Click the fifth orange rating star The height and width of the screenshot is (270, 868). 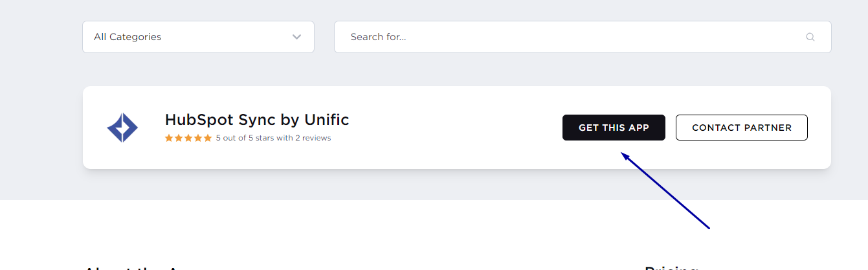[x=208, y=138]
